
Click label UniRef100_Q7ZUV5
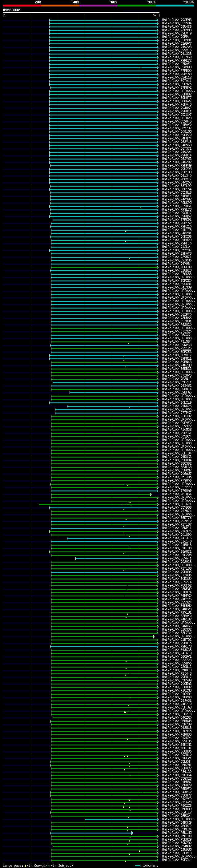pyautogui.click(x=176, y=376)
